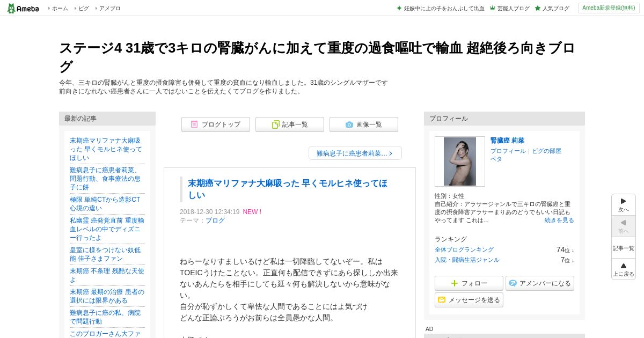
Task: Click Ameba新規登録(無料) button
Action: (609, 8)
